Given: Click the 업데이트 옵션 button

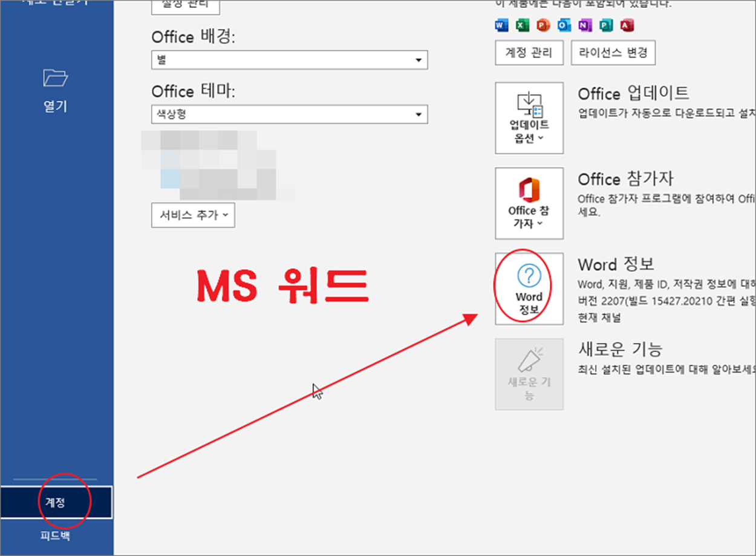Looking at the screenshot, I should coord(529,119).
